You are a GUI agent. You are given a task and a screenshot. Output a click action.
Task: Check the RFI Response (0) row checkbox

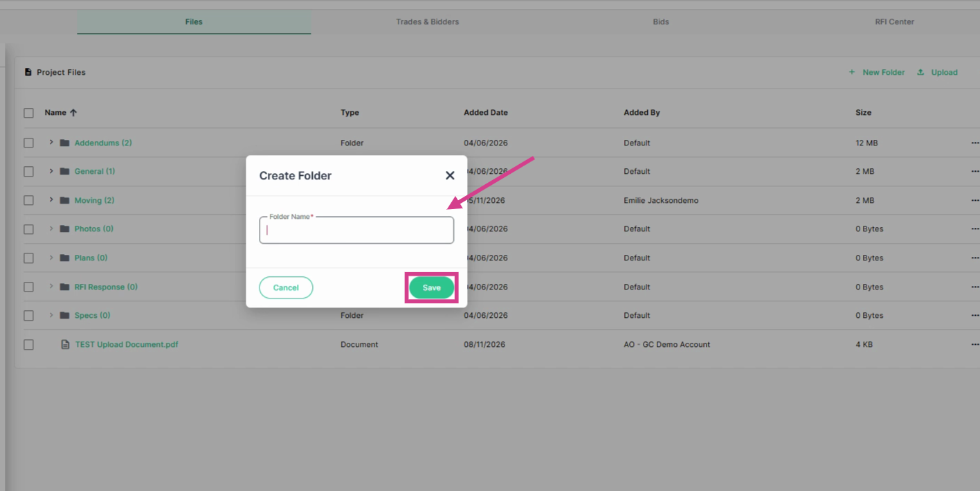coord(28,287)
